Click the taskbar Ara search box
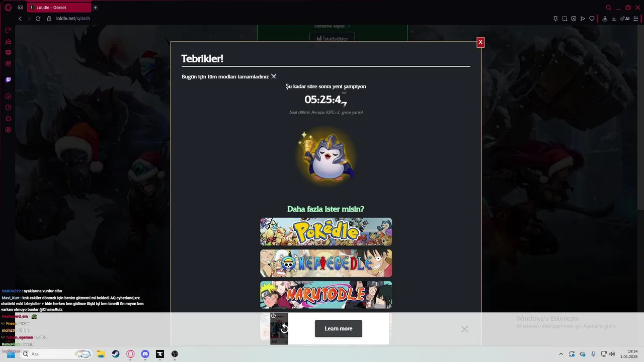644x362 pixels. pyautogui.click(x=56, y=354)
